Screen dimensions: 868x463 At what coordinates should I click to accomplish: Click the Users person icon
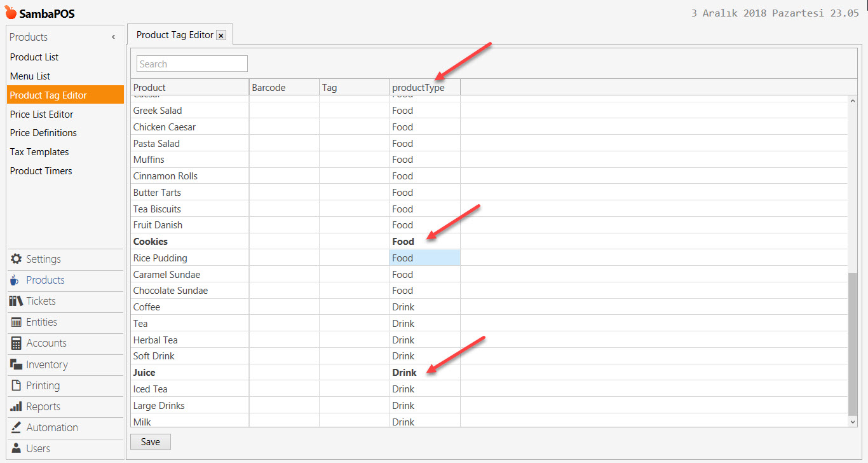[x=16, y=448]
